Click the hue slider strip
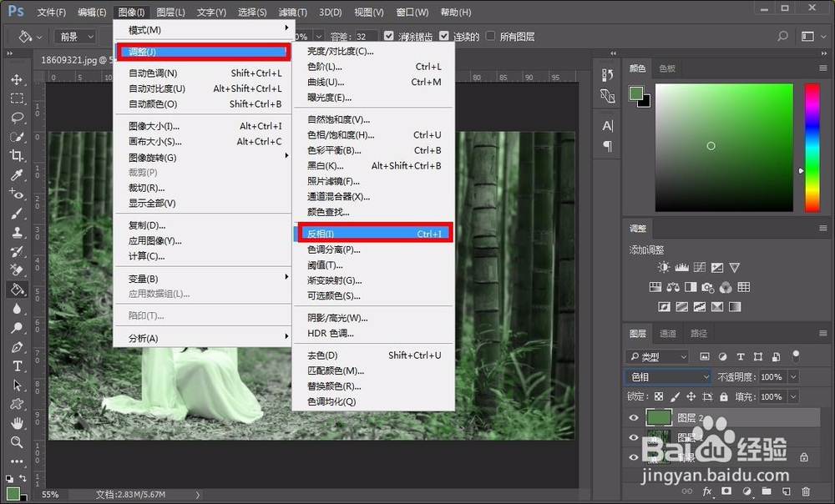Viewport: 835px width, 504px height. coord(812,148)
